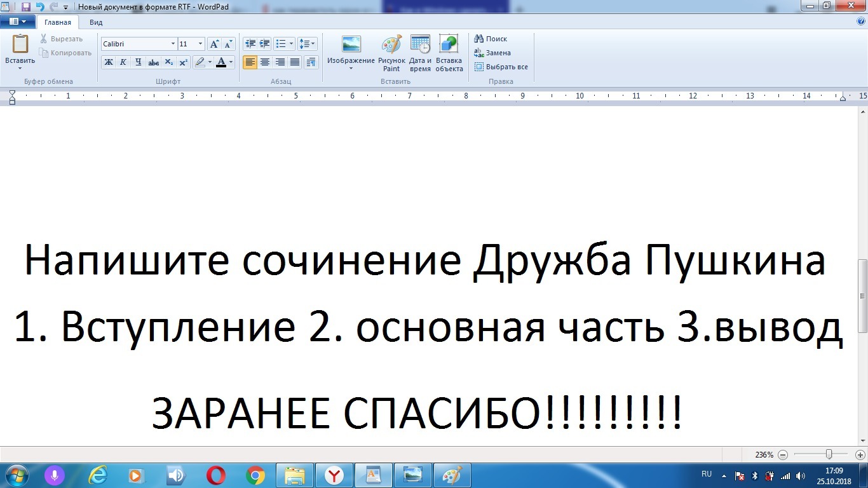Open the Calibri font family dropdown
The width and height of the screenshot is (868, 488).
[x=173, y=44]
